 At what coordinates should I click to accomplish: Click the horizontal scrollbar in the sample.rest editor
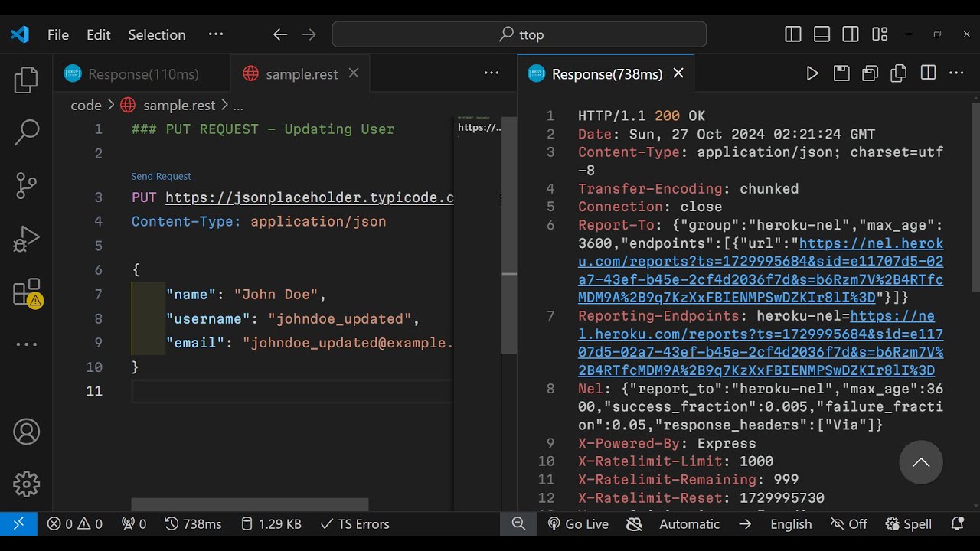(250, 505)
